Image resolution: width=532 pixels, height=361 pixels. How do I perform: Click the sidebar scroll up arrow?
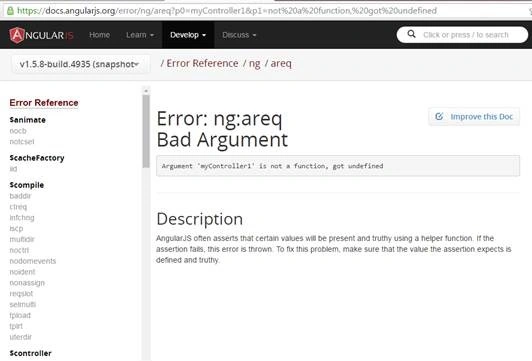[x=146, y=91]
